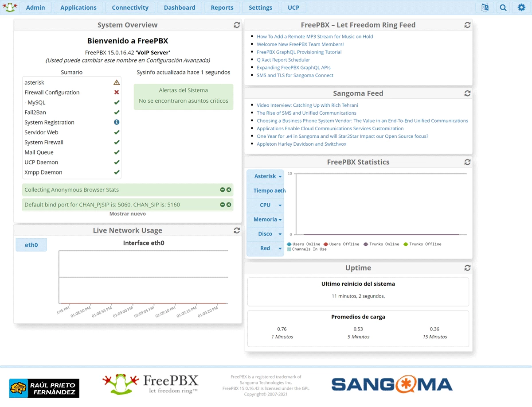
Task: Switch to the Reports menu
Action: click(222, 8)
